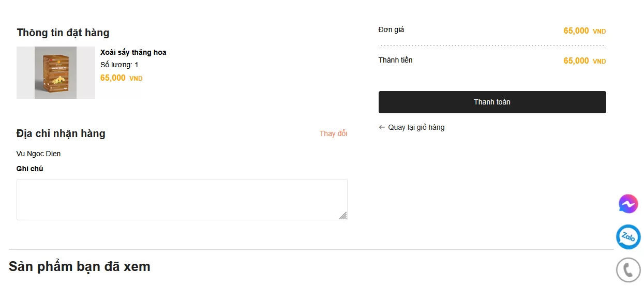Click the Ghi chú label

click(x=30, y=169)
